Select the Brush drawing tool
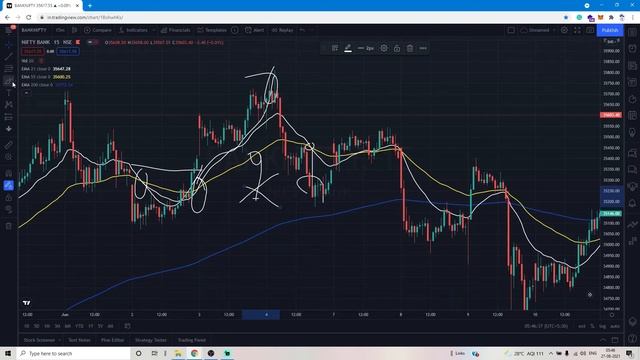Viewport: 640px width, 360px height. coord(9,80)
